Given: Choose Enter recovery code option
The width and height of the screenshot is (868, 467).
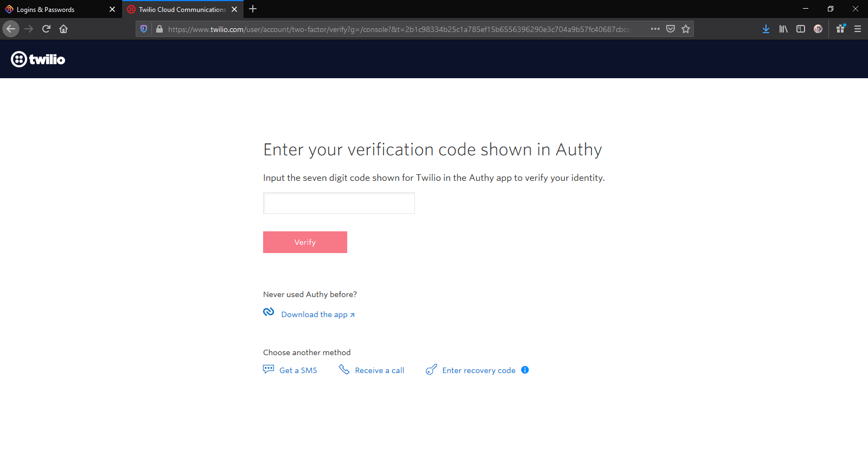Looking at the screenshot, I should click(479, 370).
